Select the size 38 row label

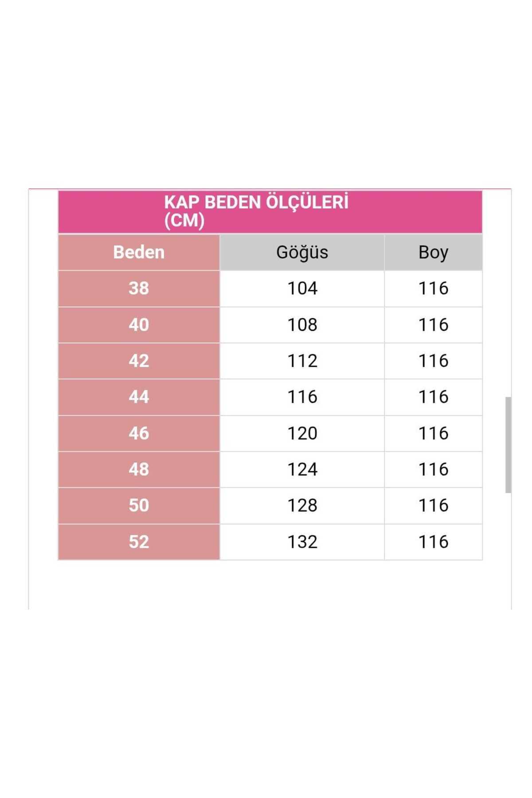[x=139, y=289]
